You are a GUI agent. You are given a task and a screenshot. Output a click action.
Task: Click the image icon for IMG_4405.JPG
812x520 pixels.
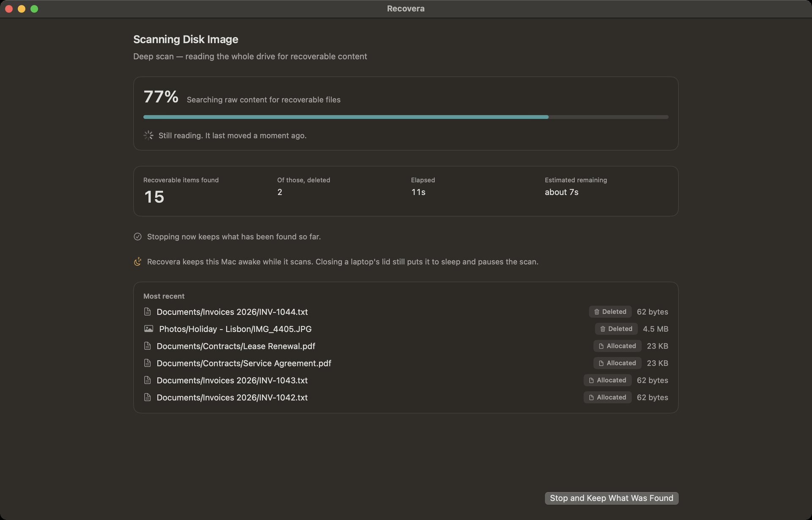tap(148, 328)
